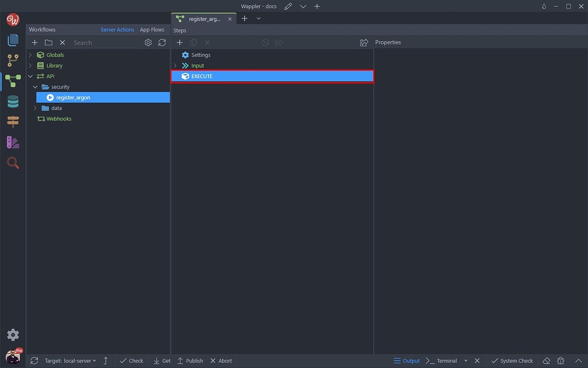Viewport: 588px width, 368px height.
Task: Open the debug bug icon in status bar
Action: point(560,361)
